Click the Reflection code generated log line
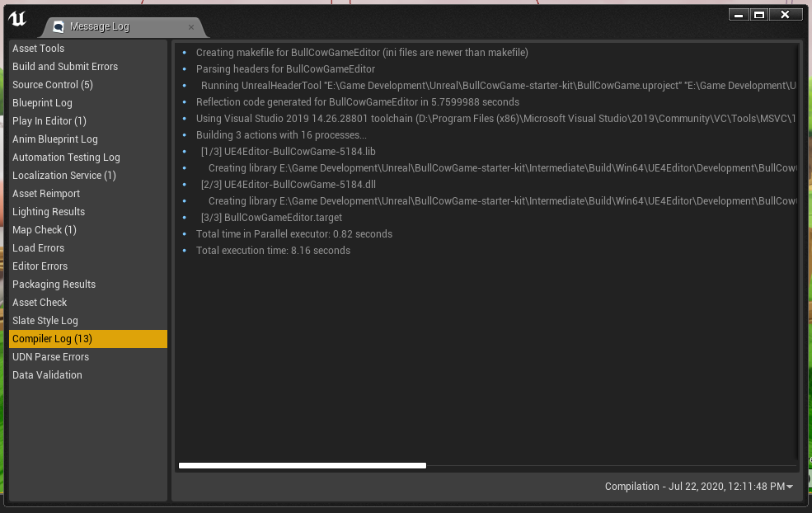Viewport: 812px width, 513px height. [x=322, y=101]
